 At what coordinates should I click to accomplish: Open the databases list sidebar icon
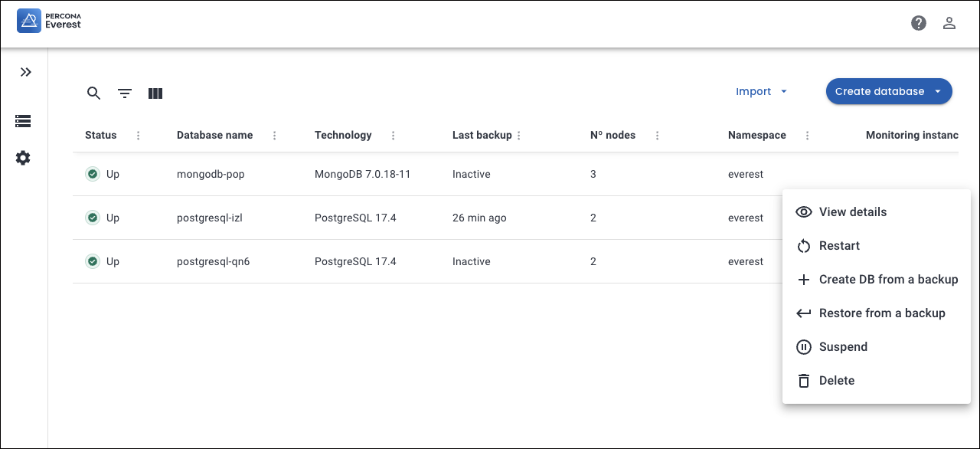pyautogui.click(x=23, y=121)
